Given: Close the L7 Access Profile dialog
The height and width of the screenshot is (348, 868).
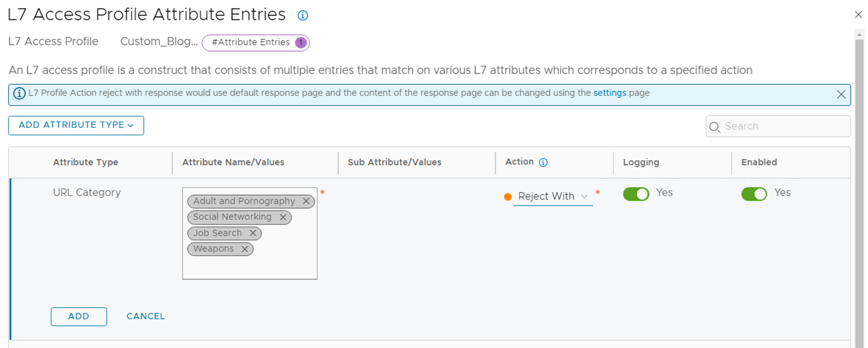Looking at the screenshot, I should click(858, 15).
